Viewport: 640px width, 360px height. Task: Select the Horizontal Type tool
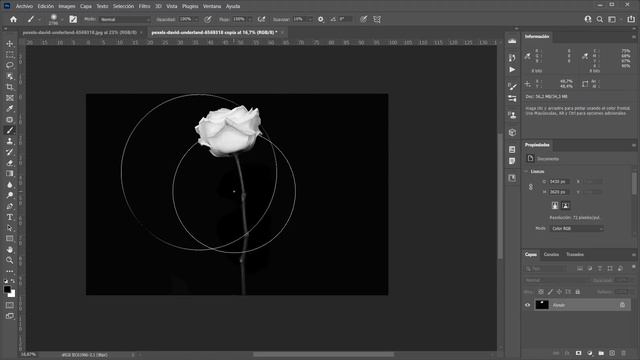(10, 217)
